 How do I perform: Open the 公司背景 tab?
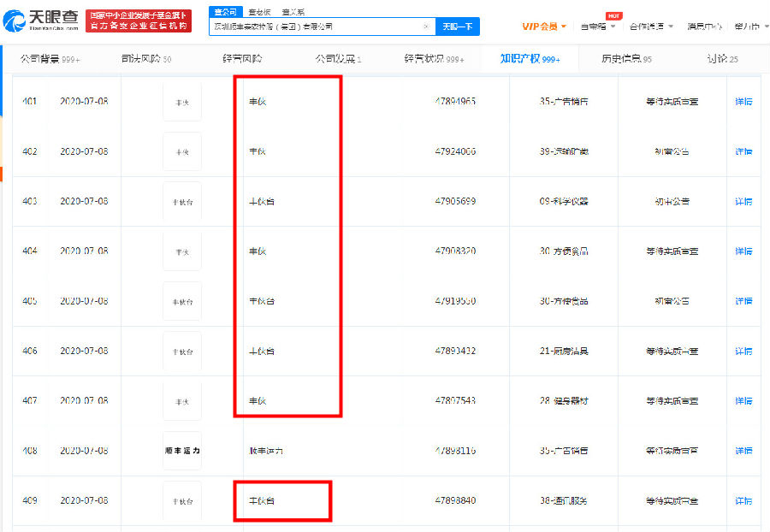[50, 59]
